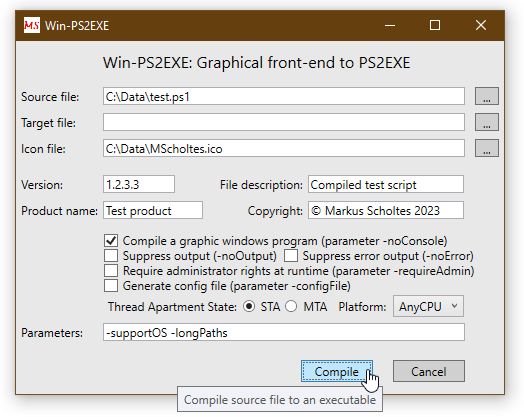This screenshot has height=417, width=524.
Task: Enable Suppress output (-noOutput) checkbox
Action: tap(111, 256)
